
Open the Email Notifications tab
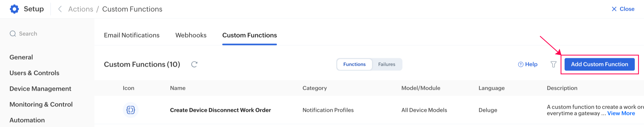[132, 35]
